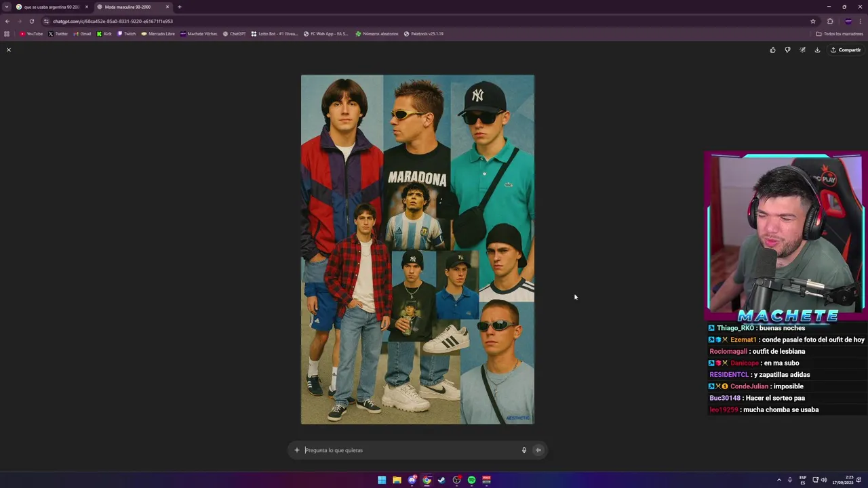This screenshot has height=488, width=868.
Task: Expand the tab search dropdown
Action: point(6,7)
